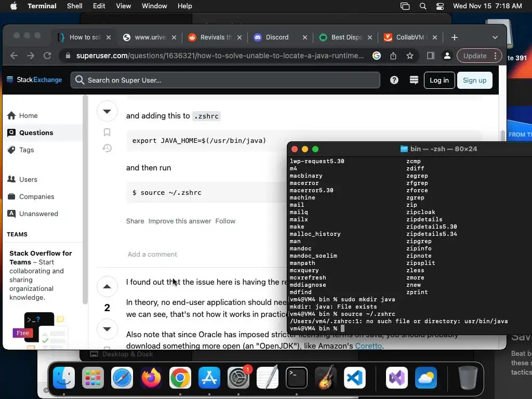The image size is (532, 399).
Task: Switch to the Discord tab
Action: coord(276,37)
